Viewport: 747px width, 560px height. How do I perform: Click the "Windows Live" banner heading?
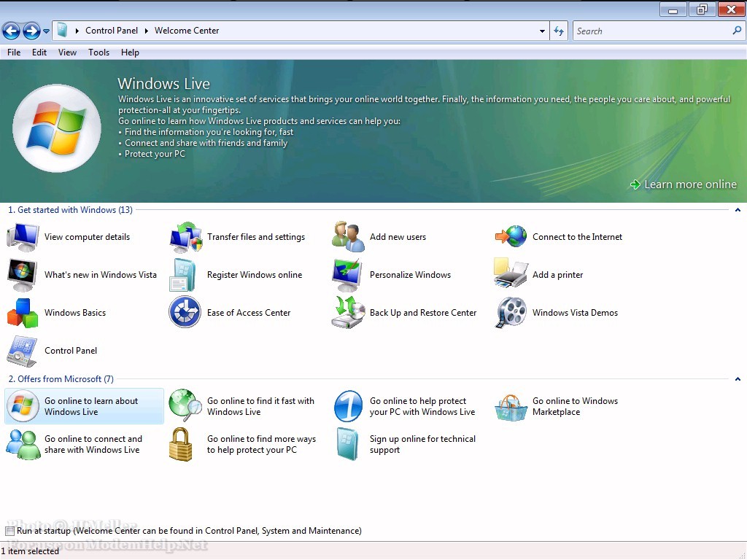164,84
